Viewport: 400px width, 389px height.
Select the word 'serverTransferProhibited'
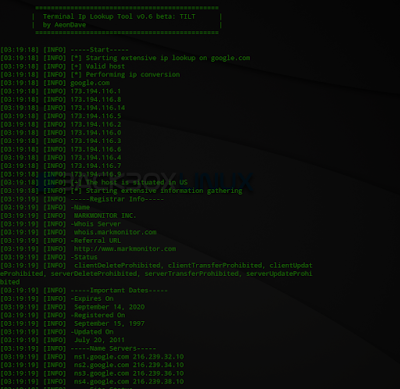click(x=192, y=274)
